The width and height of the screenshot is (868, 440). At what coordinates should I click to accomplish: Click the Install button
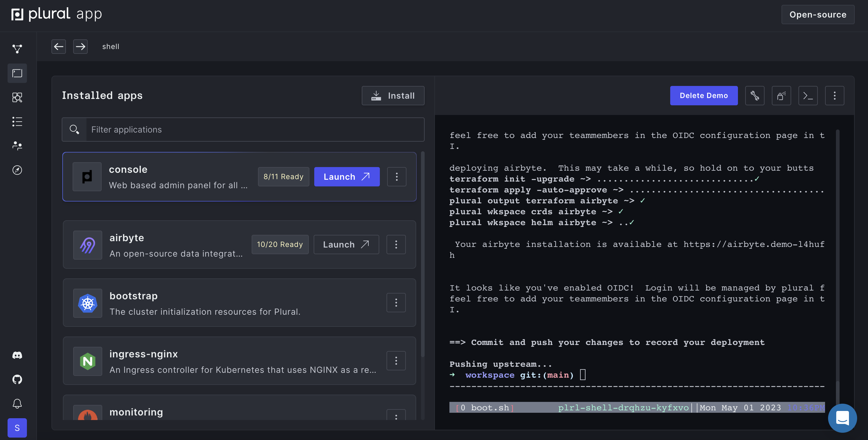(393, 96)
